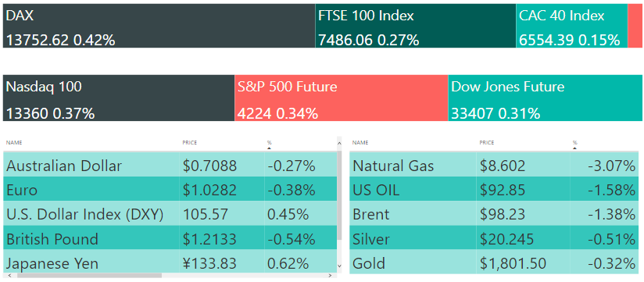Click the small red tile beside CAC 40
644x282 pixels.
[635, 26]
